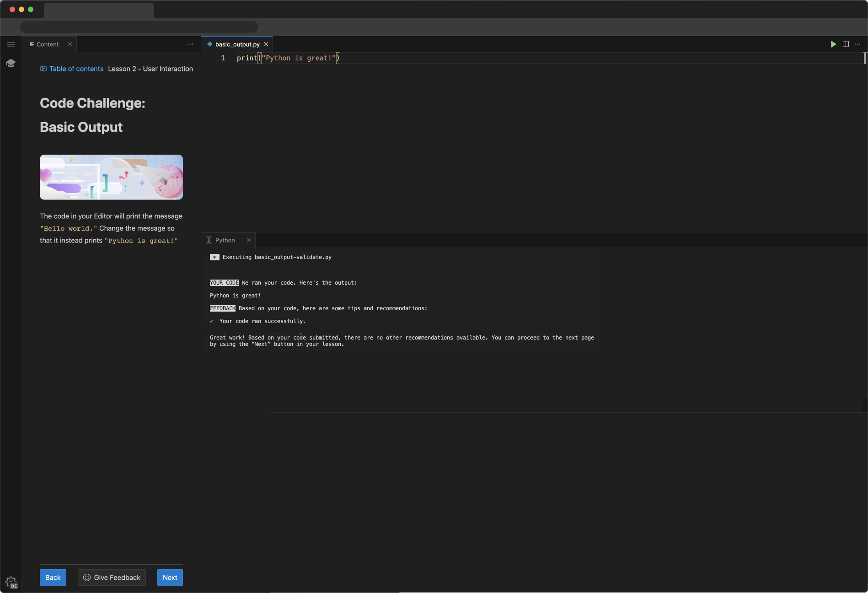The width and height of the screenshot is (868, 593).
Task: Switch to the Python terminal tab
Action: point(225,240)
